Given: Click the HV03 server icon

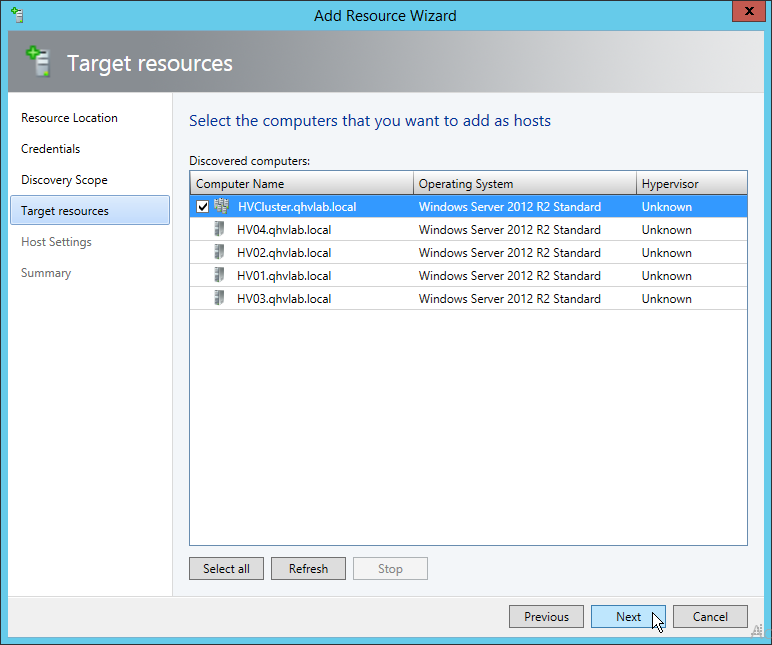Looking at the screenshot, I should [219, 299].
